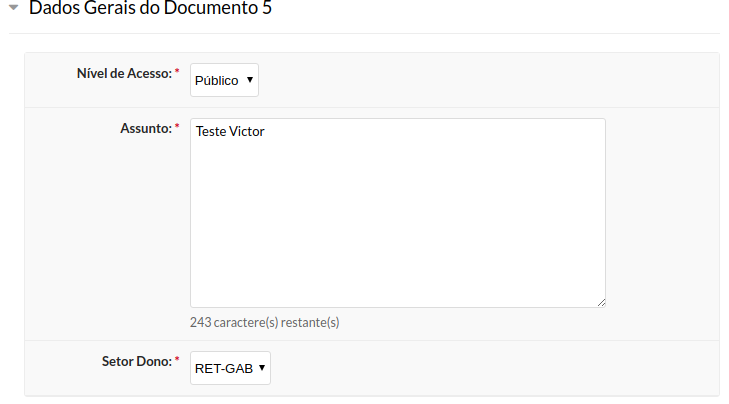Select the Público value text
The image size is (729, 404).
pyautogui.click(x=216, y=80)
